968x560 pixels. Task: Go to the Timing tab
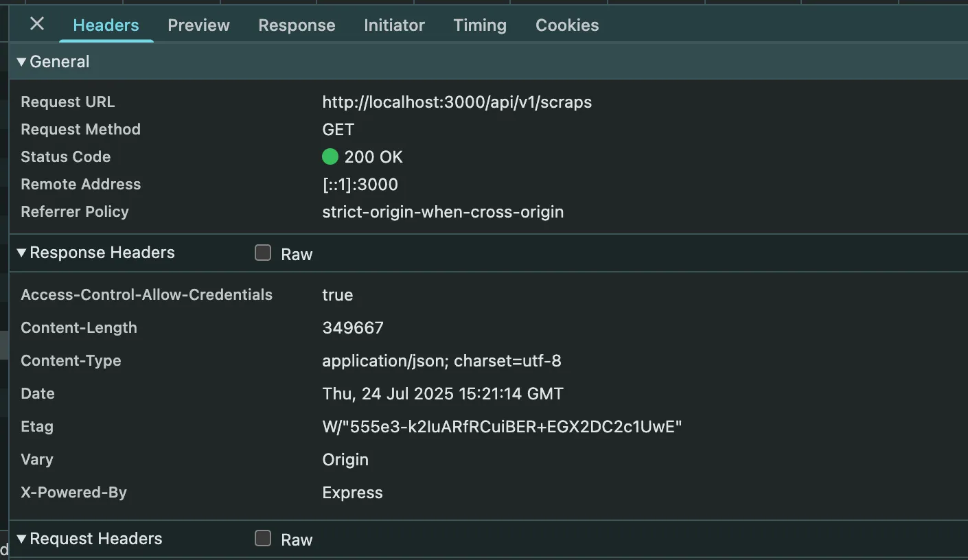point(480,25)
